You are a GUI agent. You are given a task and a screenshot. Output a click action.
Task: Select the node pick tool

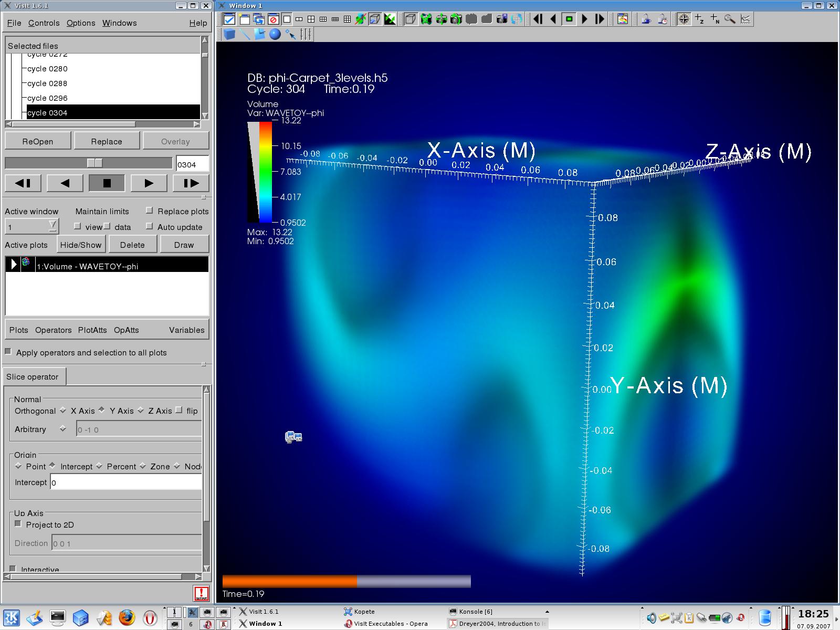click(715, 20)
